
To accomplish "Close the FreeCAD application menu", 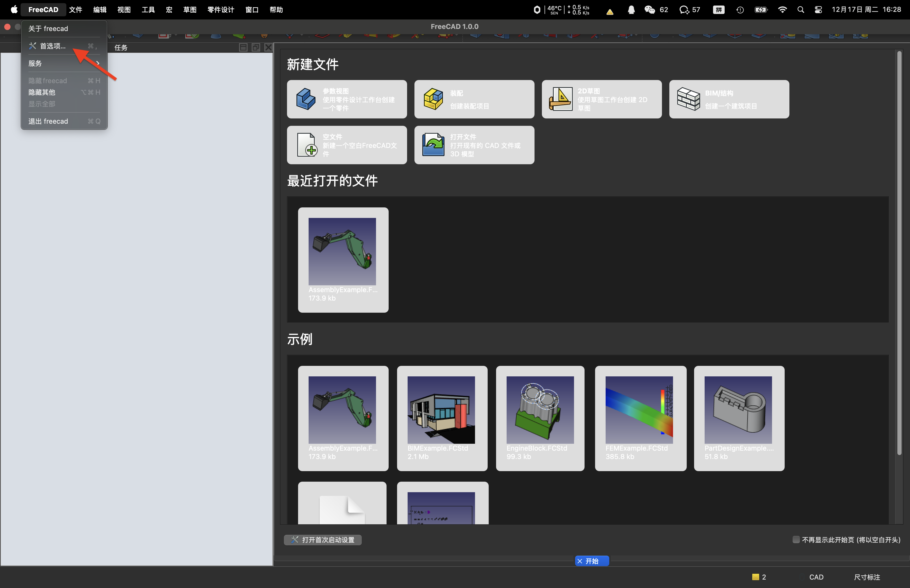I will pos(43,9).
